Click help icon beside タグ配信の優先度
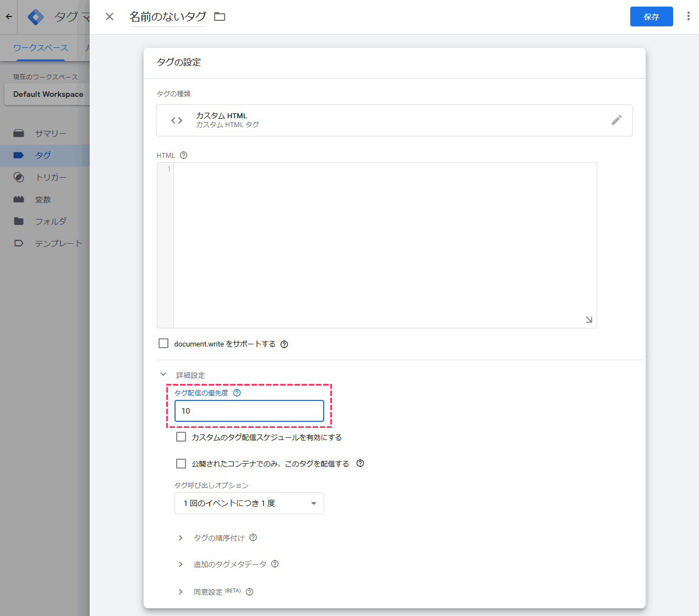This screenshot has width=699, height=616. (x=237, y=393)
